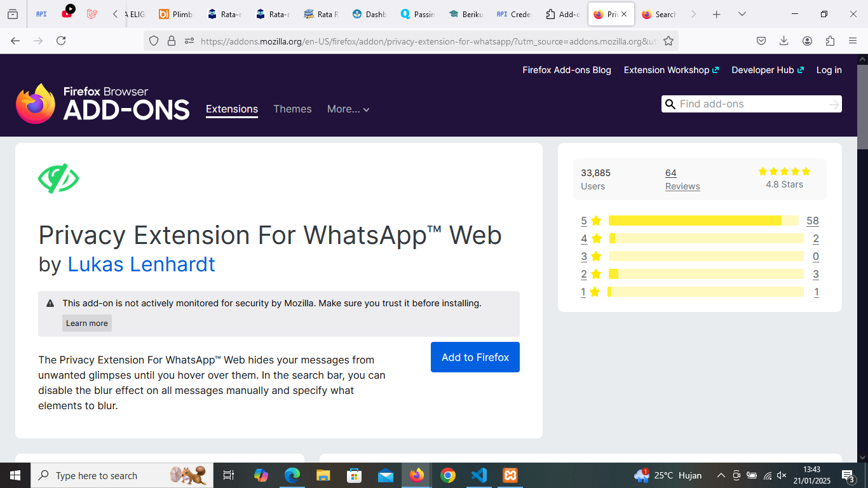Click the volume muted tray icon
Viewport: 868px width, 488px height.
tap(782, 475)
